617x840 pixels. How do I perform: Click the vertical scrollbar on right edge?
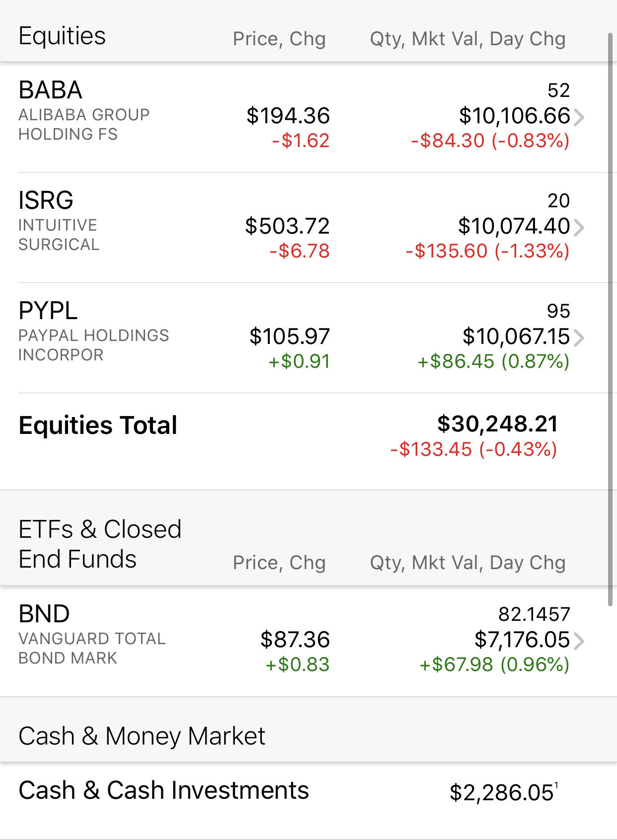[x=610, y=319]
